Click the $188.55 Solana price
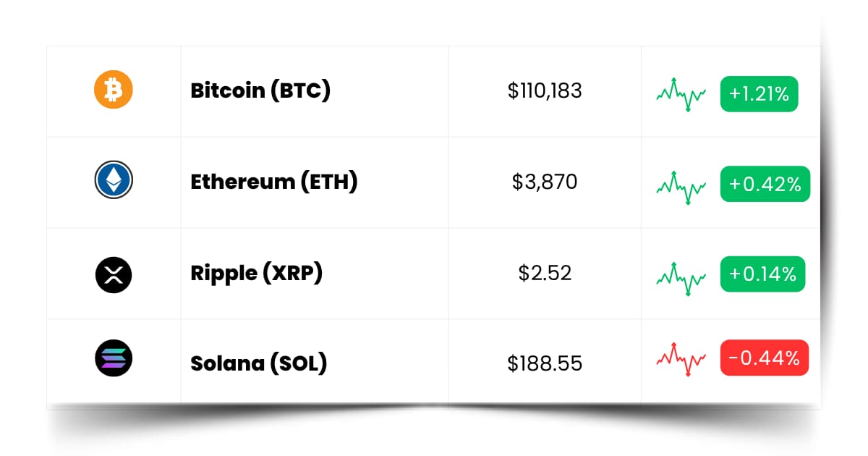 pos(545,363)
